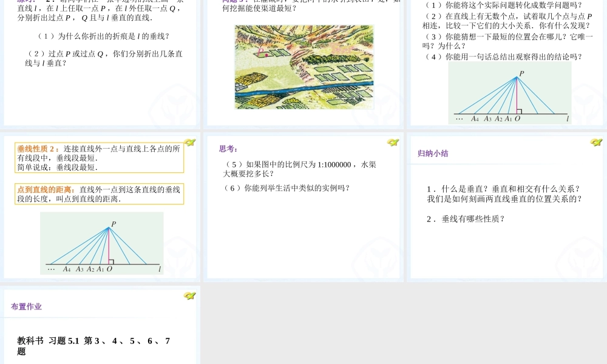The width and height of the screenshot is (607, 364).
Task: Click "（2）过点 P 或过点 Q" question
Action: [x=104, y=58]
